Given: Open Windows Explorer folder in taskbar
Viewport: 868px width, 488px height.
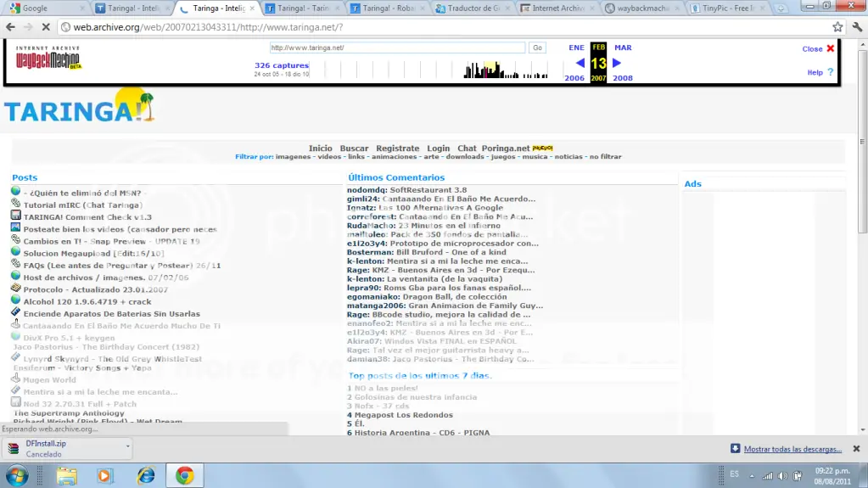Looking at the screenshot, I should click(x=67, y=476).
